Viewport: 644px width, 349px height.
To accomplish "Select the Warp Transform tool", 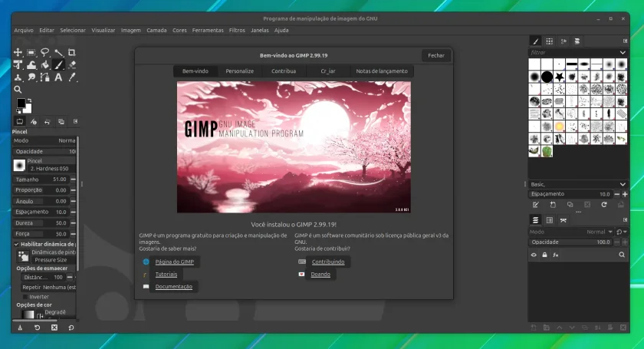I will pos(31,64).
